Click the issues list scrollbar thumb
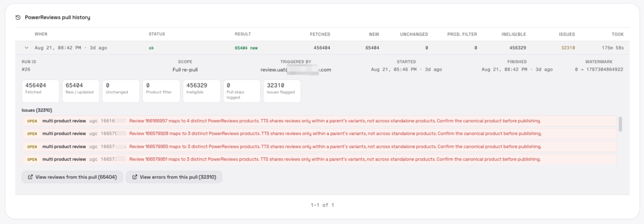Screen dimensions: 644x224 point(620,124)
